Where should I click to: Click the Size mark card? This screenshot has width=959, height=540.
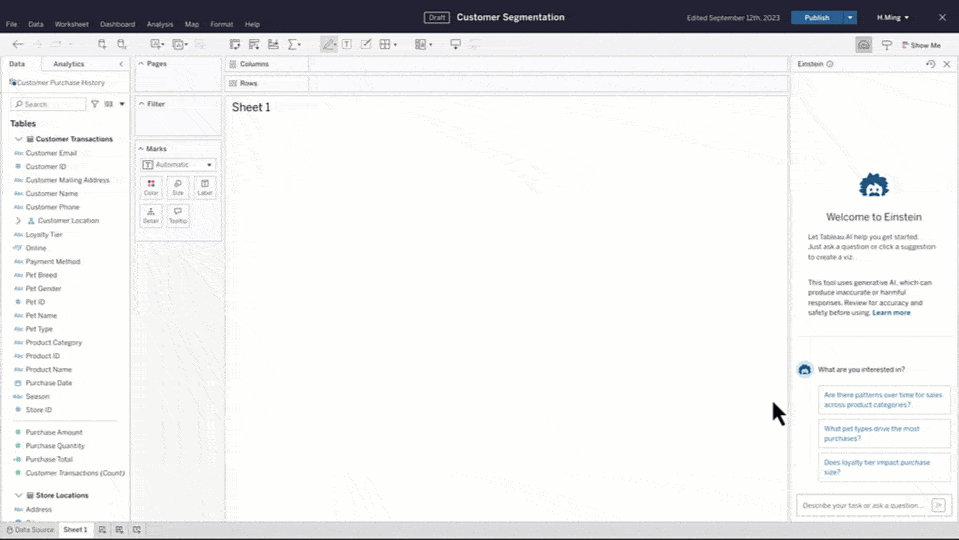178,187
